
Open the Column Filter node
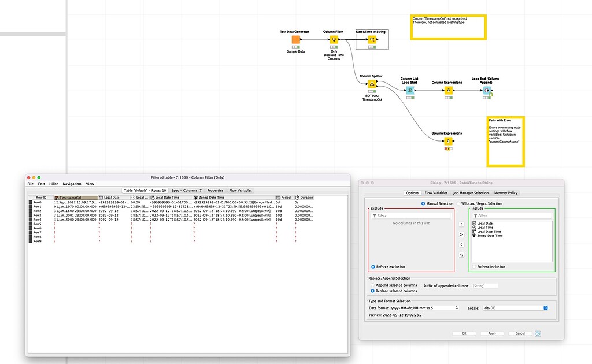tap(334, 39)
